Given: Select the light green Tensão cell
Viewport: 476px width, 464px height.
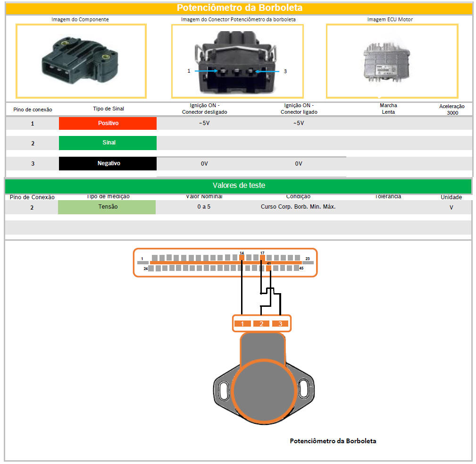Looking at the screenshot, I should [107, 207].
